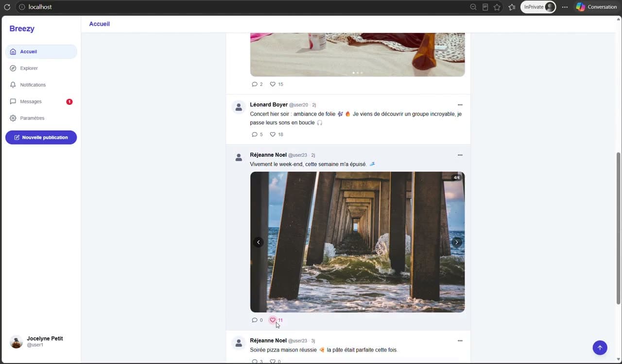Open the pier photo in the week-end post
The width and height of the screenshot is (622, 364).
357,242
